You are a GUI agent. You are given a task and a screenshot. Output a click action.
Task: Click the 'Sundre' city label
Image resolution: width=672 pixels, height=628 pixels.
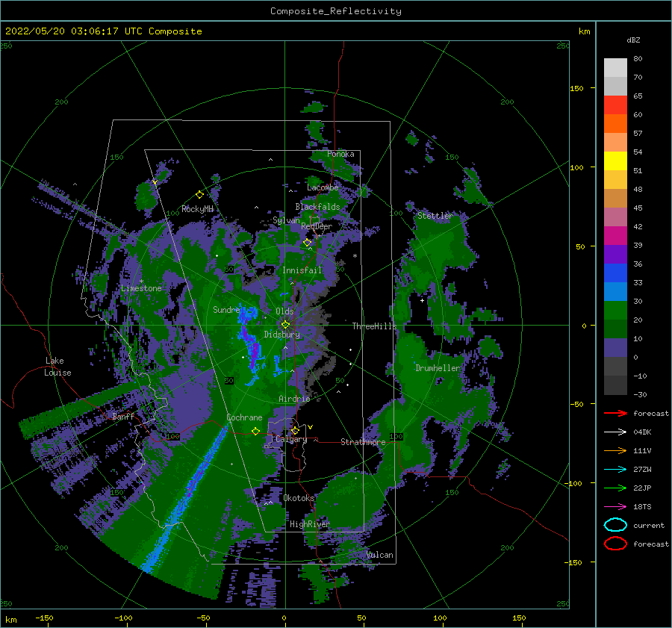pos(226,309)
